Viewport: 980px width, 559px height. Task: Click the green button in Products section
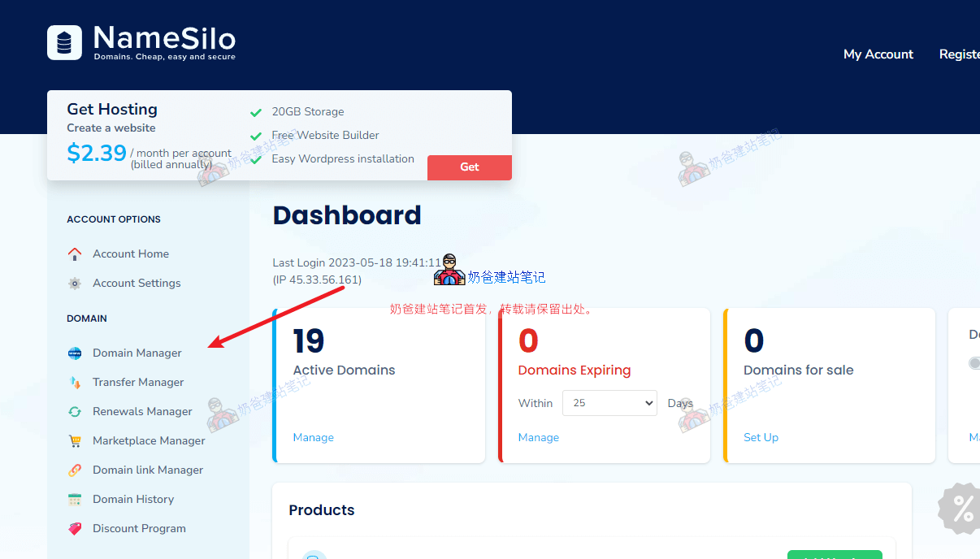(x=834, y=554)
